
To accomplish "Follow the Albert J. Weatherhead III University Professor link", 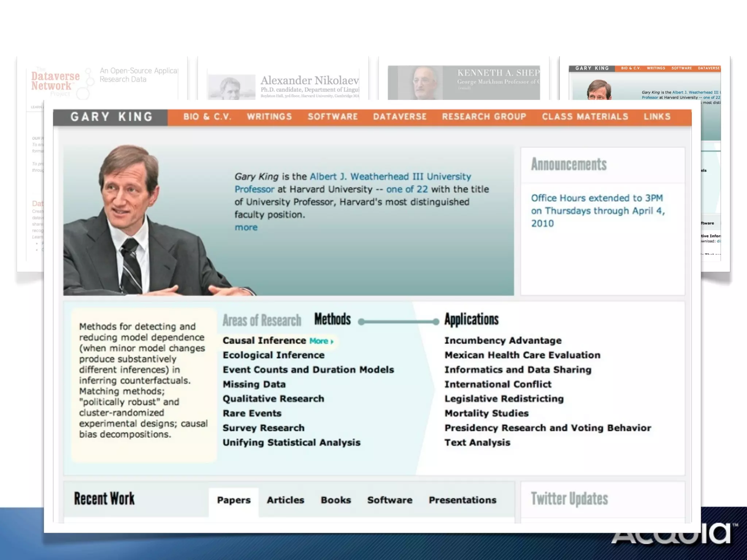I will click(x=390, y=177).
